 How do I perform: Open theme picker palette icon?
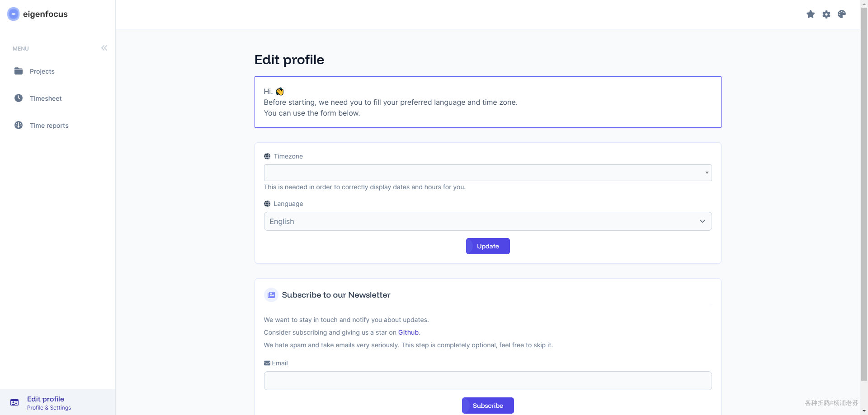[x=842, y=14]
